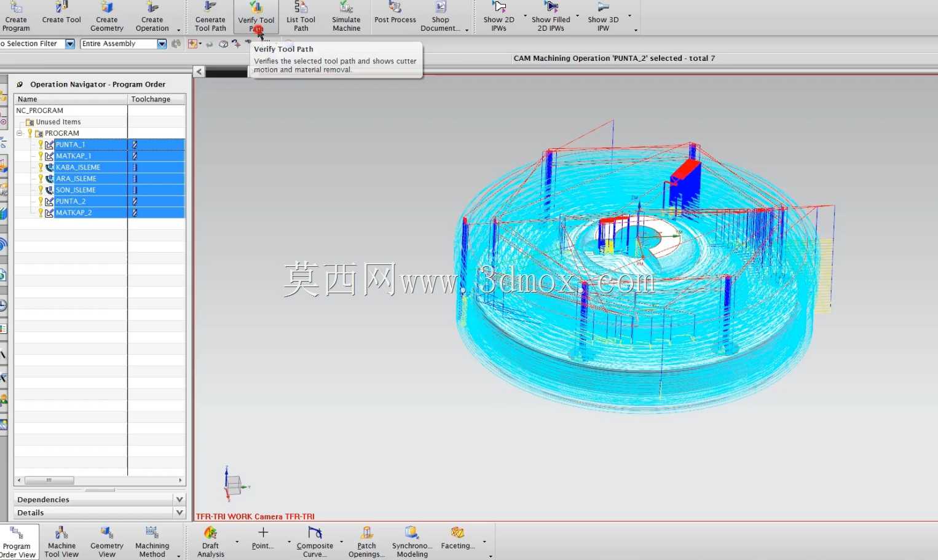This screenshot has height=560, width=938.
Task: Select the SON_ISLEME operation
Action: pos(76,190)
